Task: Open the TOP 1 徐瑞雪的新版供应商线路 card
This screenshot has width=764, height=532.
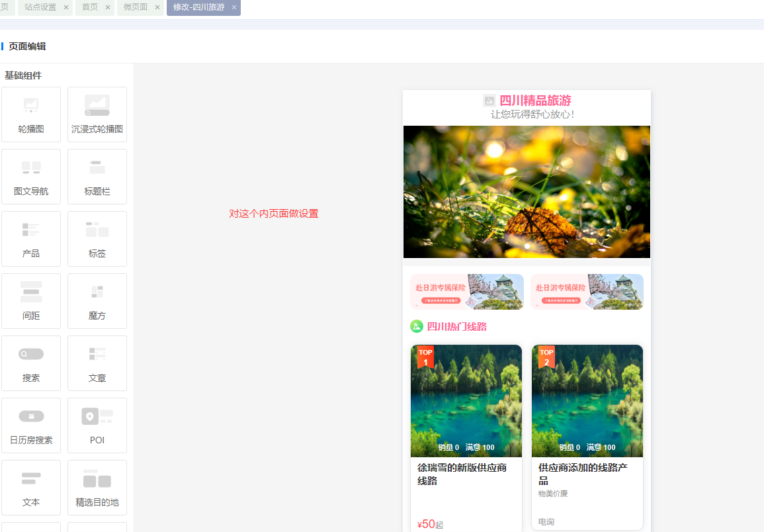Action: click(x=466, y=437)
